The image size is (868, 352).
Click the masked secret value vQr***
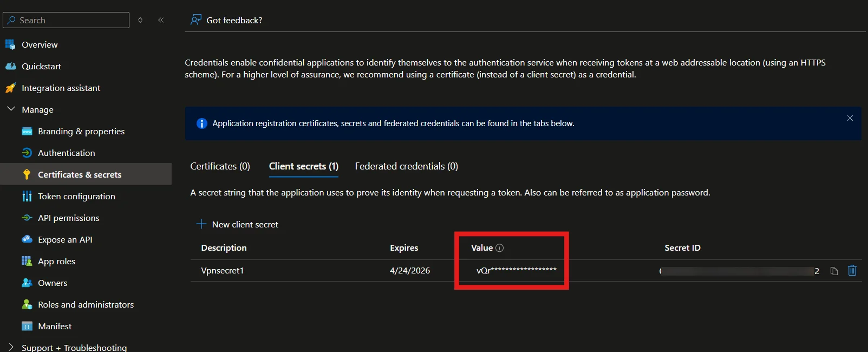point(517,270)
